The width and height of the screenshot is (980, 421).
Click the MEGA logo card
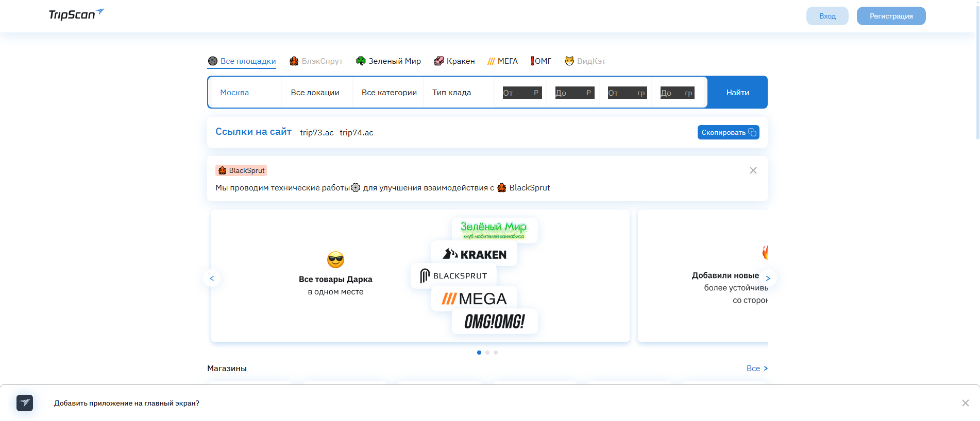point(474,299)
